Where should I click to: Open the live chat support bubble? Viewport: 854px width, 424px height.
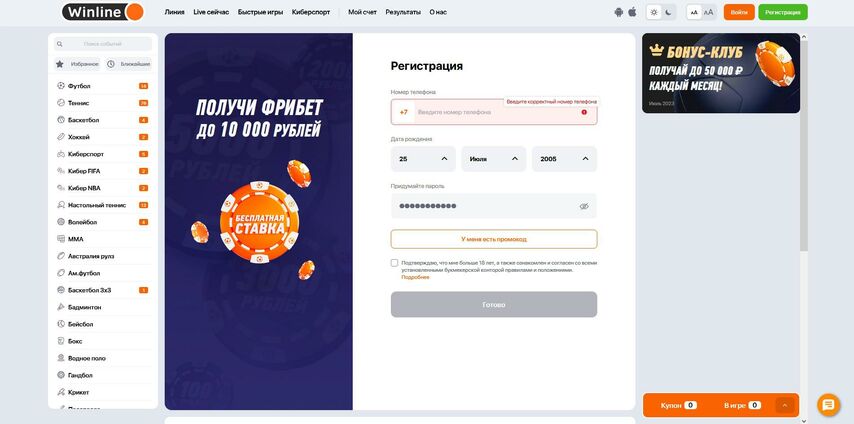(x=828, y=404)
